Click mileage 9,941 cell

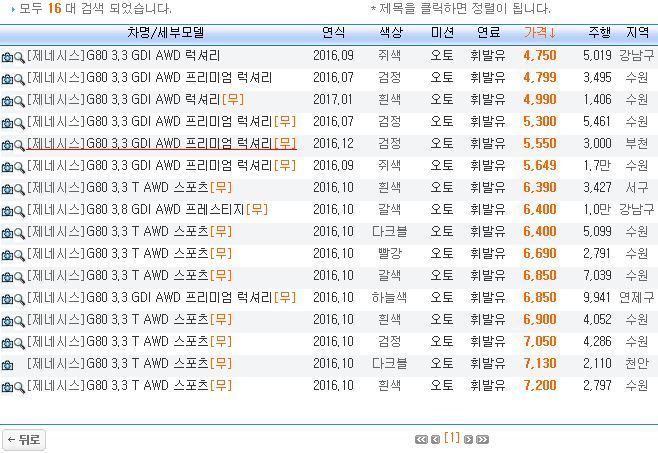point(597,298)
